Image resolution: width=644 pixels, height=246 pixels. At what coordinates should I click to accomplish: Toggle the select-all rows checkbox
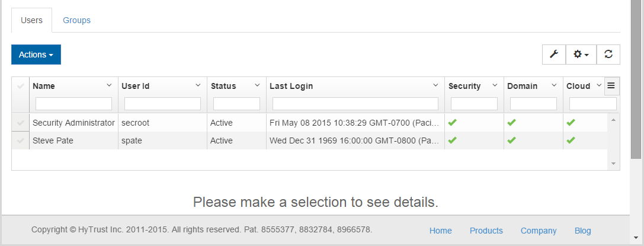20,86
